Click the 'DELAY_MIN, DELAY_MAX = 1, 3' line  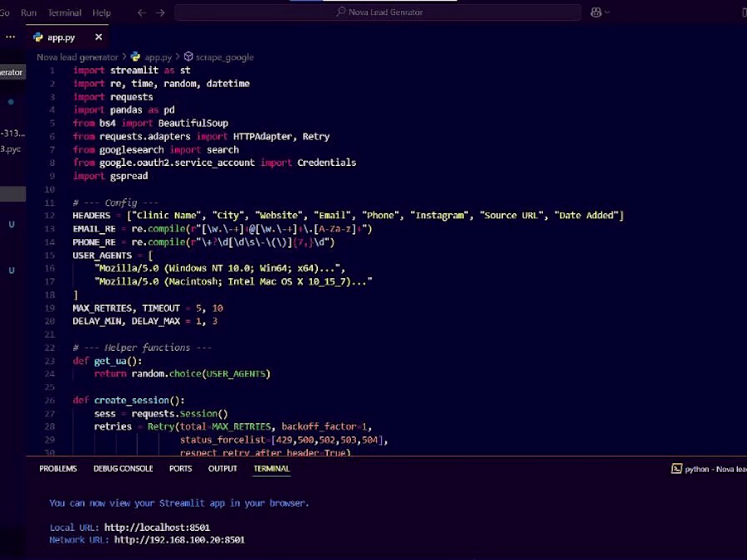(x=145, y=321)
